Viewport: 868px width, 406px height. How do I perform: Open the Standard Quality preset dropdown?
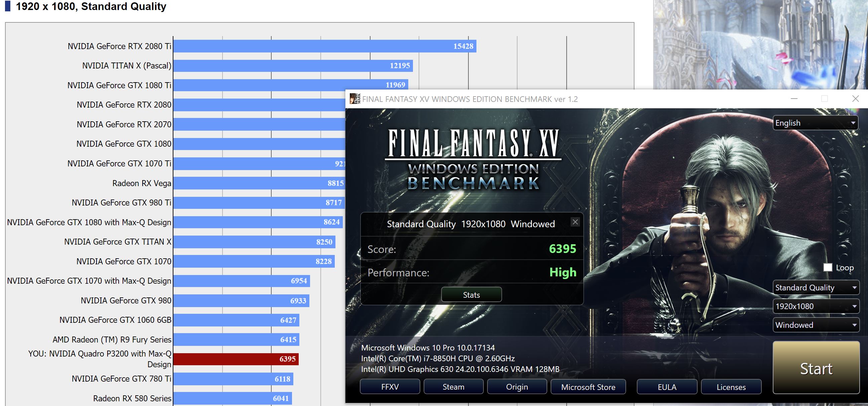[x=816, y=287]
